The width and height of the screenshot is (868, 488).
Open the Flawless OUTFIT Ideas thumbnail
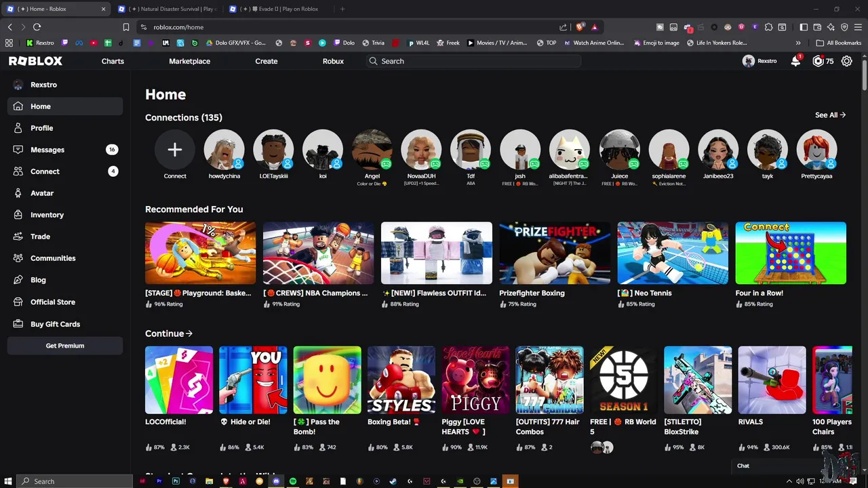tap(437, 253)
